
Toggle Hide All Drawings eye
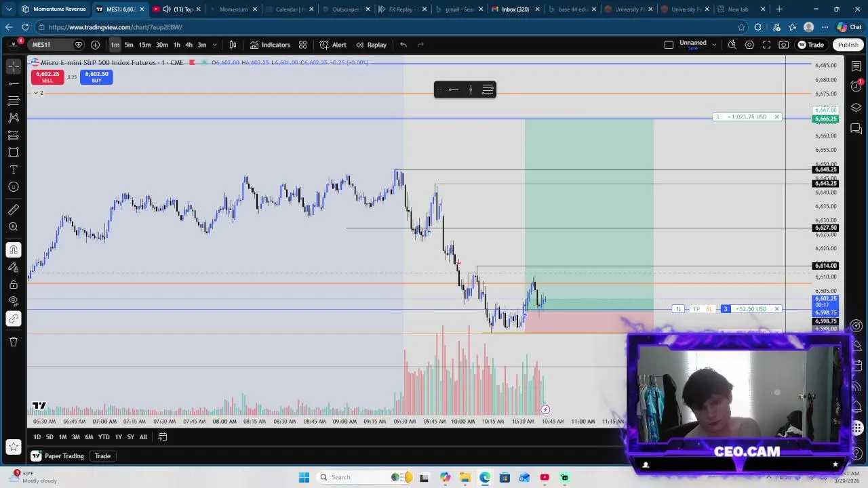(14, 301)
